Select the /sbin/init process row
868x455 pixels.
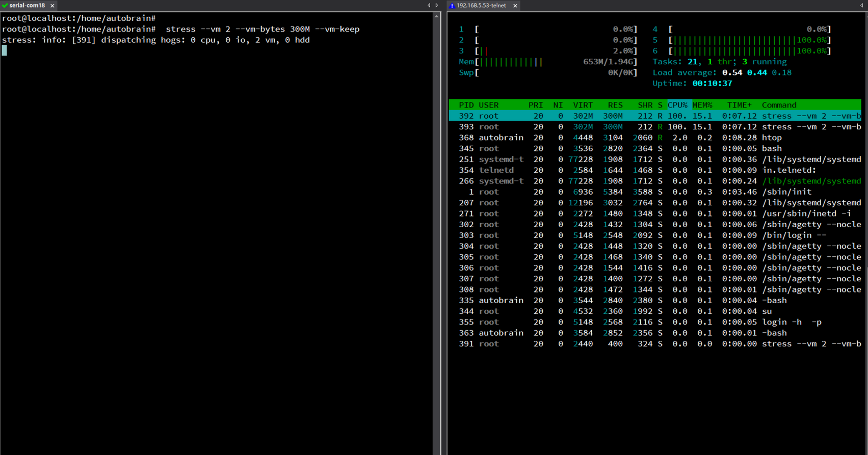click(655, 192)
